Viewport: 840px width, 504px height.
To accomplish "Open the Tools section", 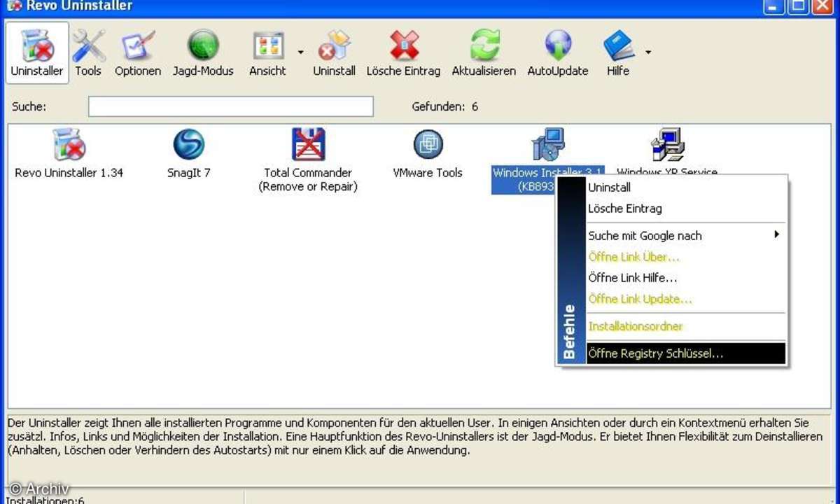I will click(88, 53).
